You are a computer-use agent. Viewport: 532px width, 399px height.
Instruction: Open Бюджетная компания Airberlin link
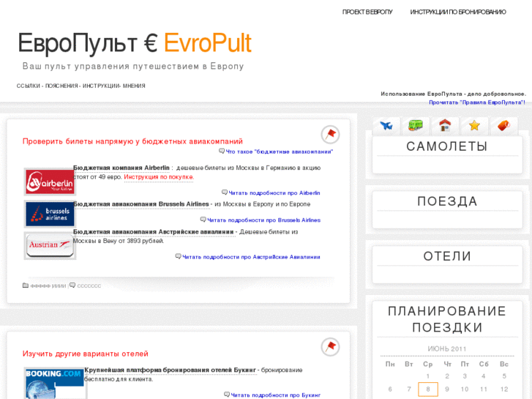(121, 168)
